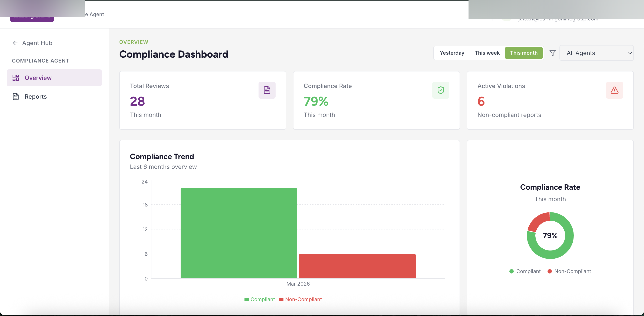Open the Reports section under Compliance Agent
The width and height of the screenshot is (644, 316).
point(35,96)
